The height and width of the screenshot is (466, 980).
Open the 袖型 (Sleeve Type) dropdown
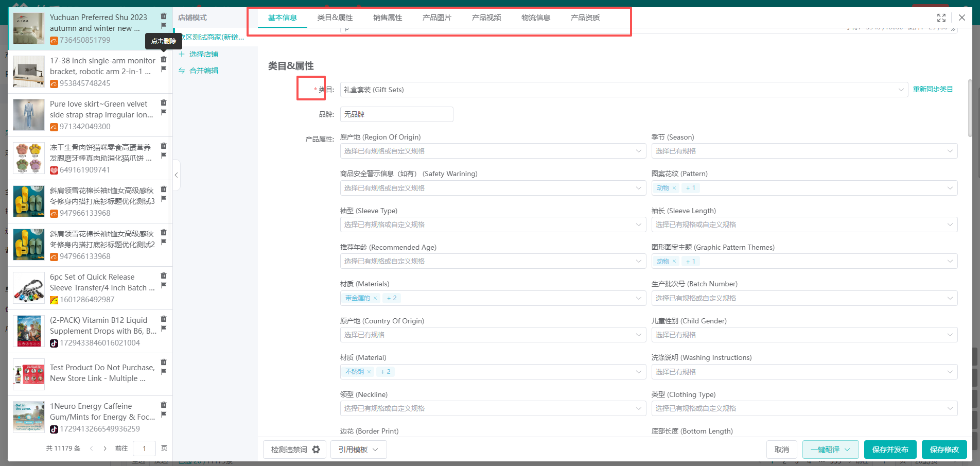click(493, 225)
